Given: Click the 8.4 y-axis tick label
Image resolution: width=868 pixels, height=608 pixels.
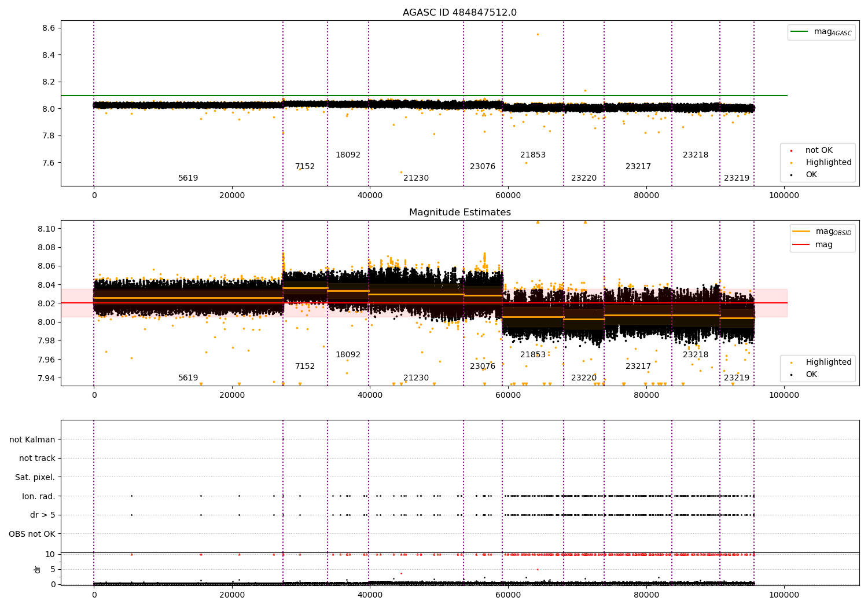Looking at the screenshot, I should coord(49,56).
